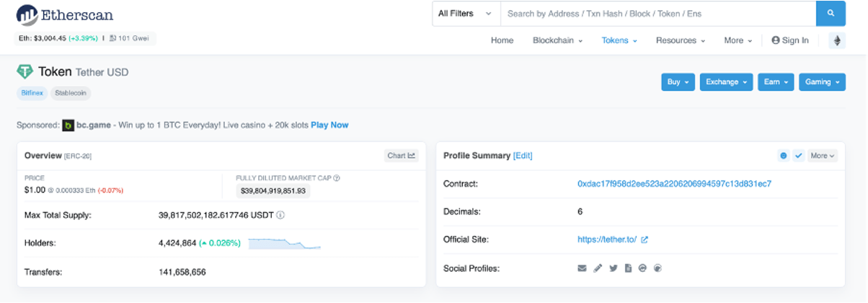This screenshot has height=303, width=868.
Task: Open the All Filters dropdown
Action: (x=466, y=14)
